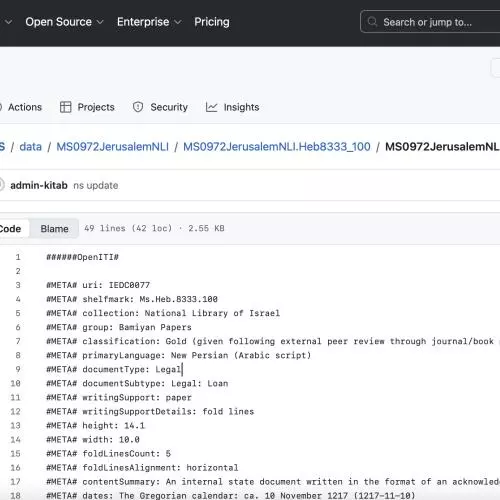The height and width of the screenshot is (500, 500).
Task: Click the 'width: 10.0' line
Action: click(93, 439)
